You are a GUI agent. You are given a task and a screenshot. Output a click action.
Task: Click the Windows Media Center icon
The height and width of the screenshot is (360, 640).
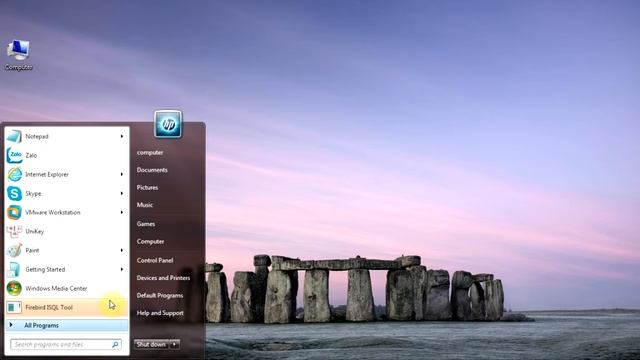14,288
